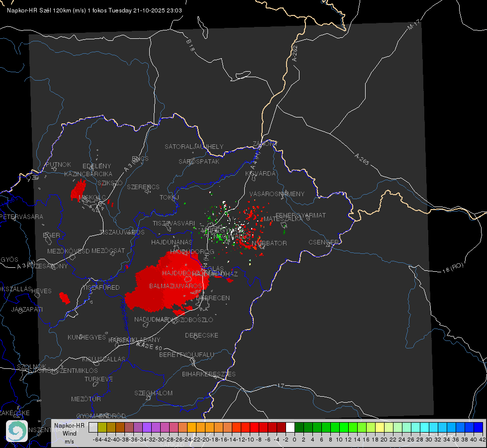Click the A-265 road label

[362, 159]
